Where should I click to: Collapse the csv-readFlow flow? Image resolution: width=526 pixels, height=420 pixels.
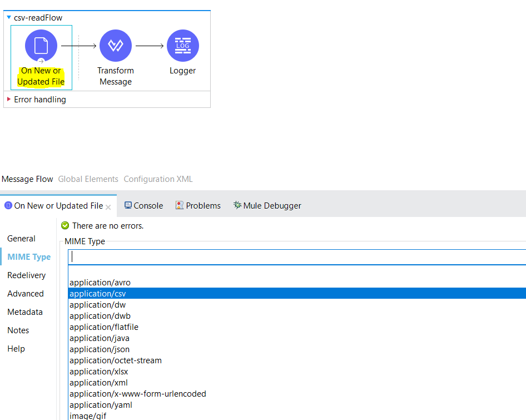pos(8,18)
